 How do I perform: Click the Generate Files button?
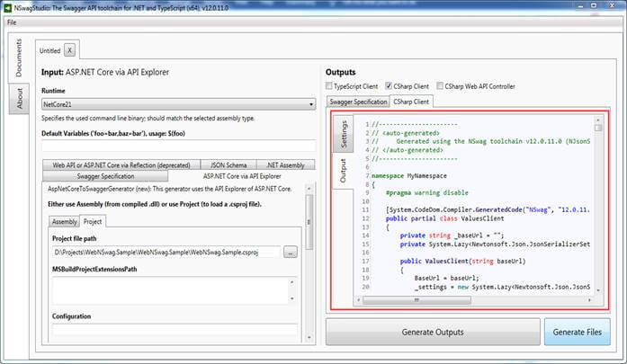577,332
